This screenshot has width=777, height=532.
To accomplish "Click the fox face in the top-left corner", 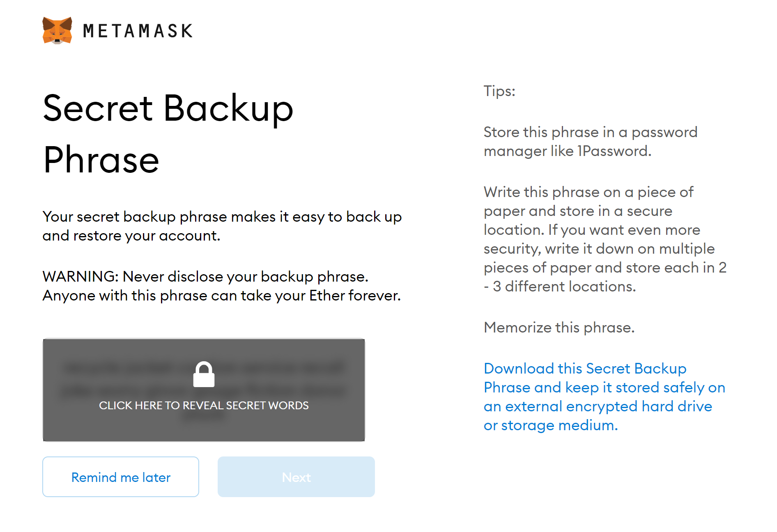I will pos(57,31).
